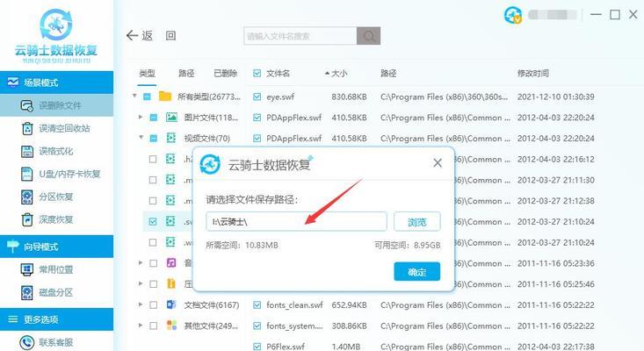Expand the 其他文件 tree node

click(141, 326)
